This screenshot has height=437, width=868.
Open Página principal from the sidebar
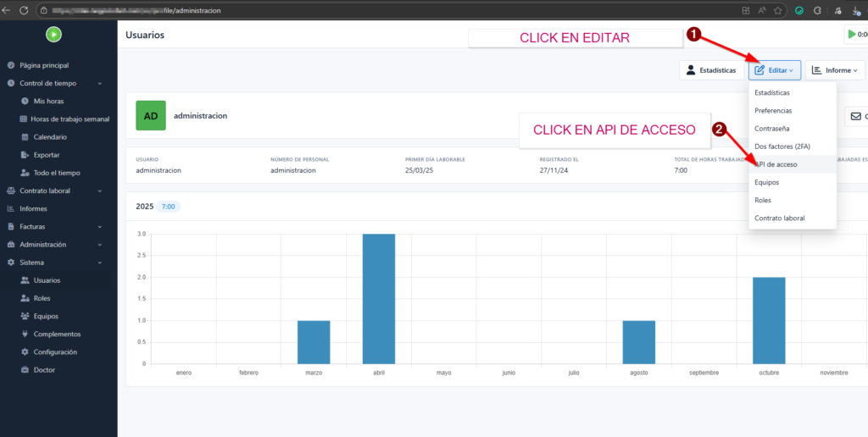click(x=43, y=65)
